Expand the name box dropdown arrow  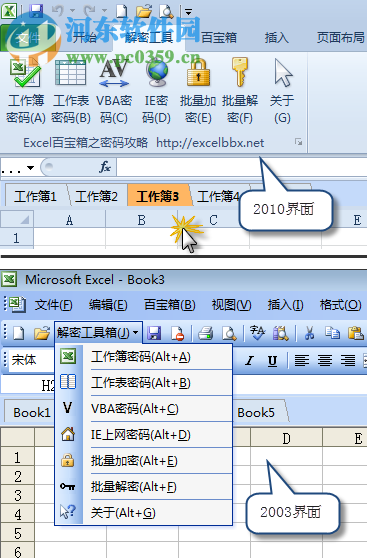point(31,168)
